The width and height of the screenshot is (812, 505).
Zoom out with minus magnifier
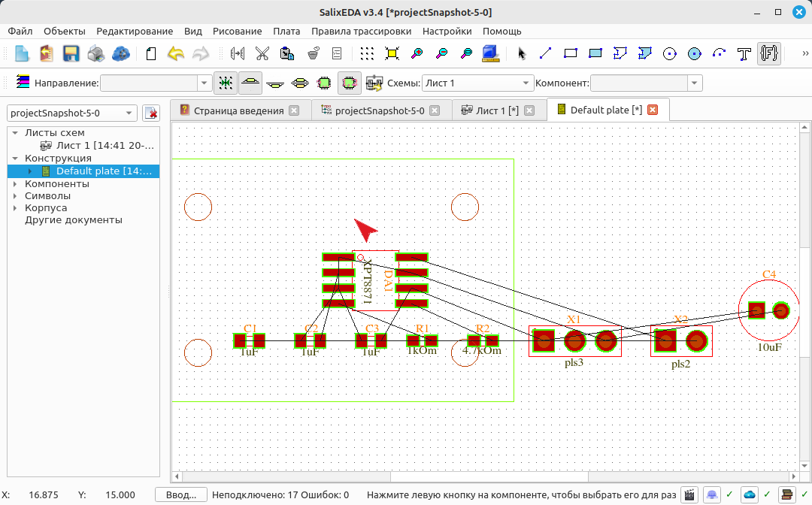442,53
